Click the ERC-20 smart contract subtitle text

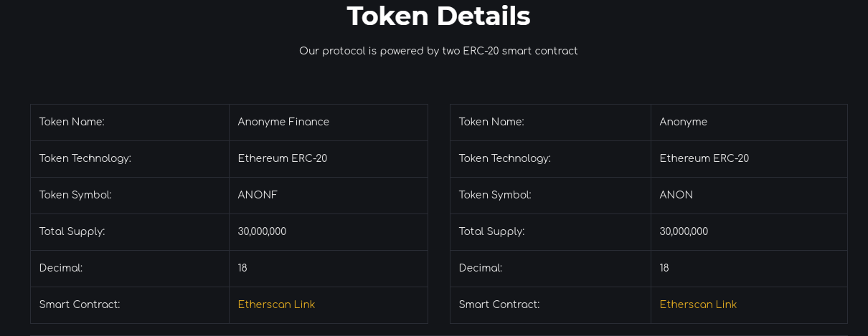coord(438,51)
